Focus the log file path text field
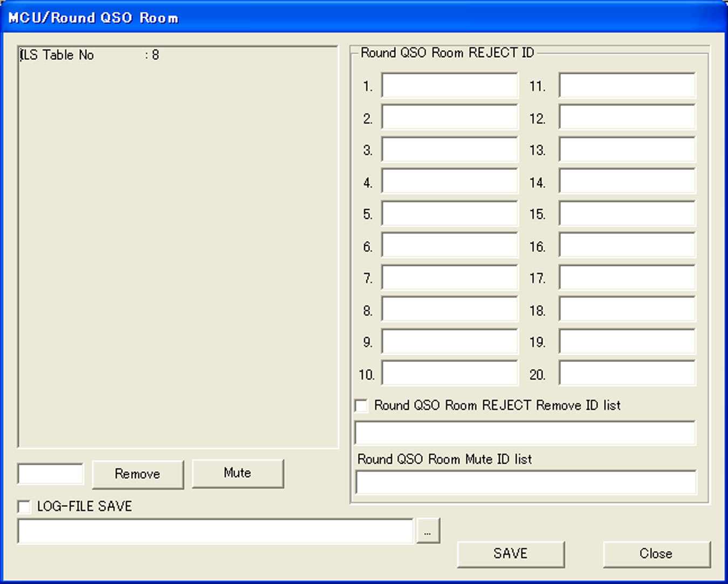Screen dimensions: 728x584 pyautogui.click(x=215, y=532)
